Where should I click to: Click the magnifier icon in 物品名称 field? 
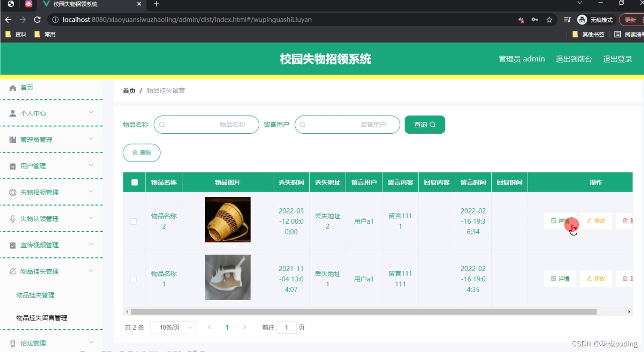coord(161,124)
